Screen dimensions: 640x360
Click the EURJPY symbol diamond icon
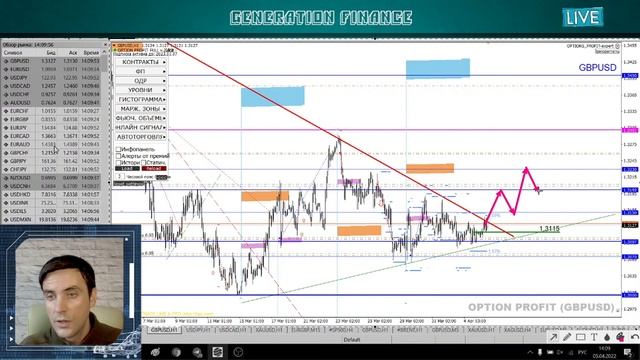pyautogui.click(x=6, y=128)
